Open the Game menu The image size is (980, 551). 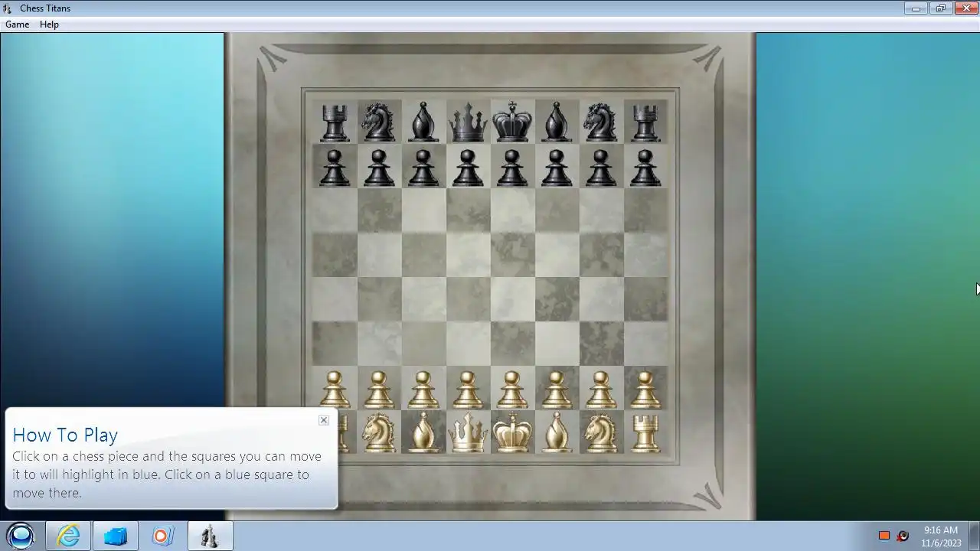point(17,24)
